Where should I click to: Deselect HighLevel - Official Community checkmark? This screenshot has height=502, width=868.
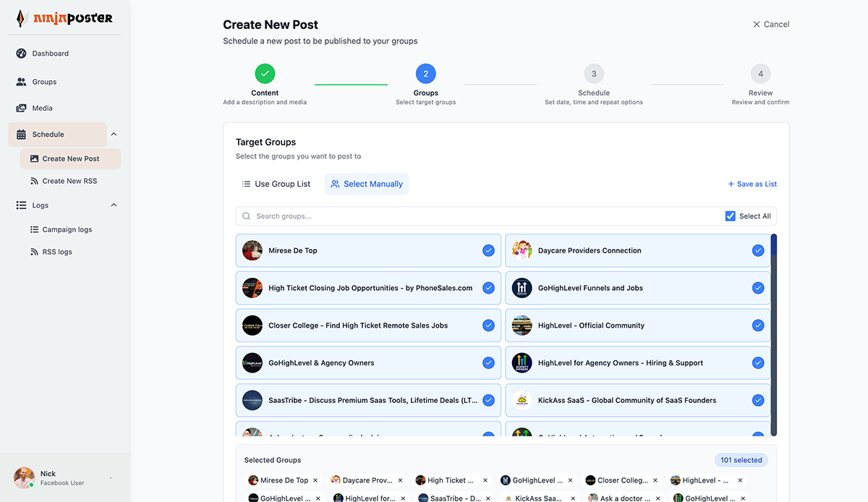point(758,326)
